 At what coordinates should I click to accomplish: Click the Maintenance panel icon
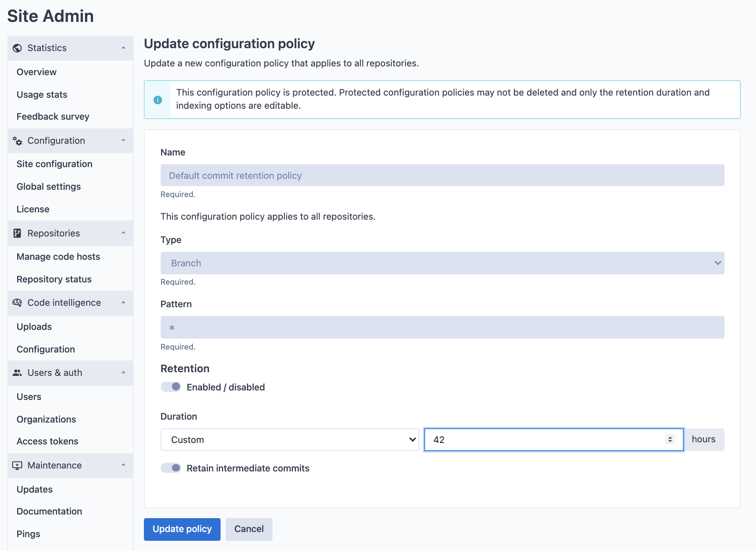coord(18,465)
